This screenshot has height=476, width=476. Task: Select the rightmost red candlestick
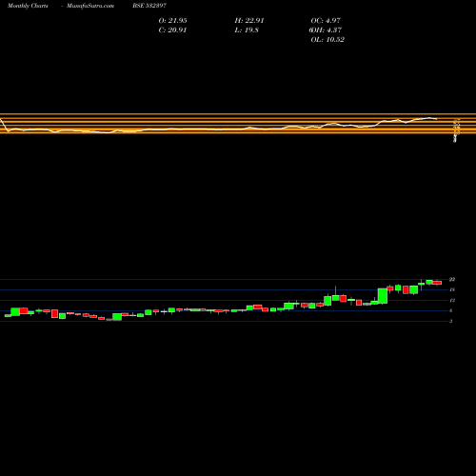[x=438, y=283]
